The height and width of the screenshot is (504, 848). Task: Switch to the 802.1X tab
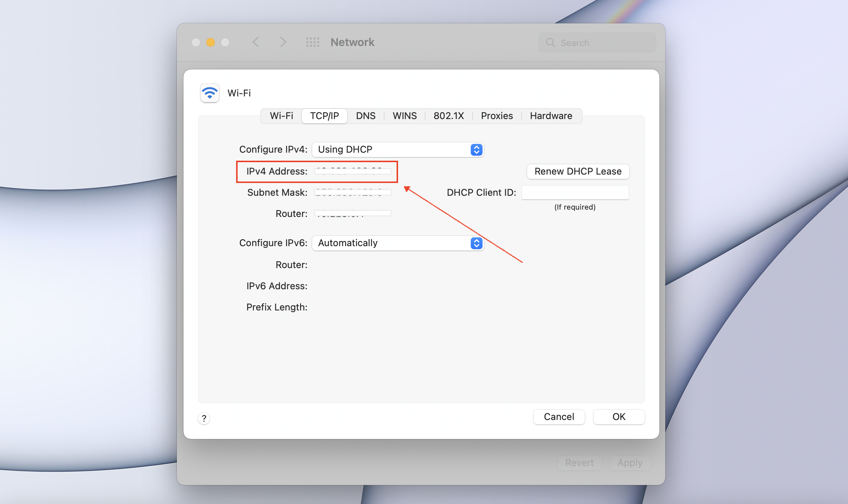(x=448, y=116)
